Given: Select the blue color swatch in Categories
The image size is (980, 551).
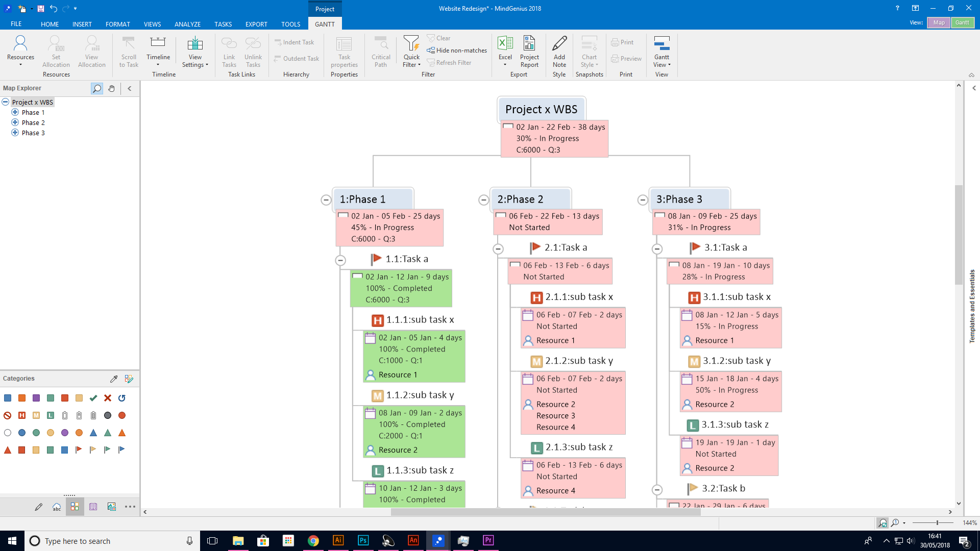Looking at the screenshot, I should (x=8, y=397).
